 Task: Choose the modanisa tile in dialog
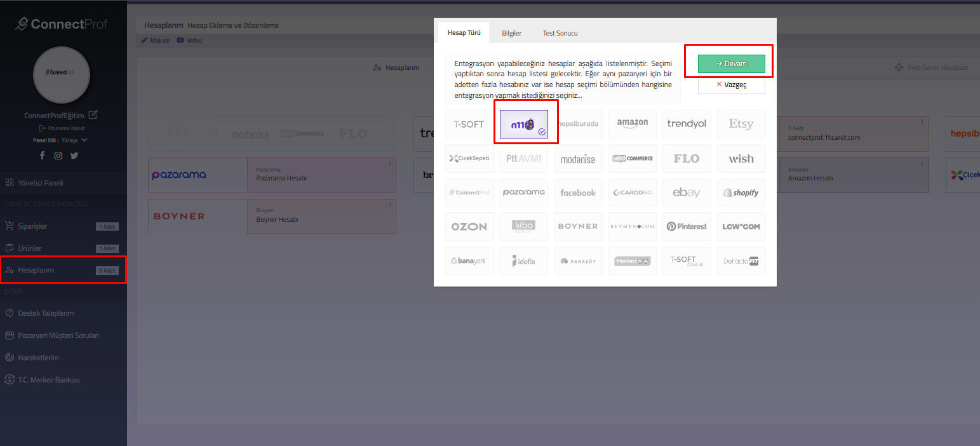point(578,158)
